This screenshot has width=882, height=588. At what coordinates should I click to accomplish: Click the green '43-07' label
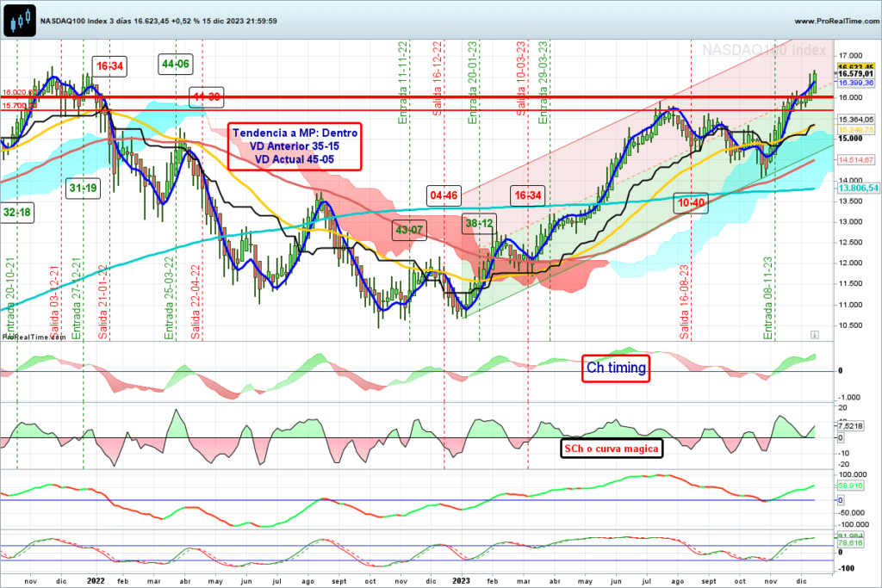409,230
